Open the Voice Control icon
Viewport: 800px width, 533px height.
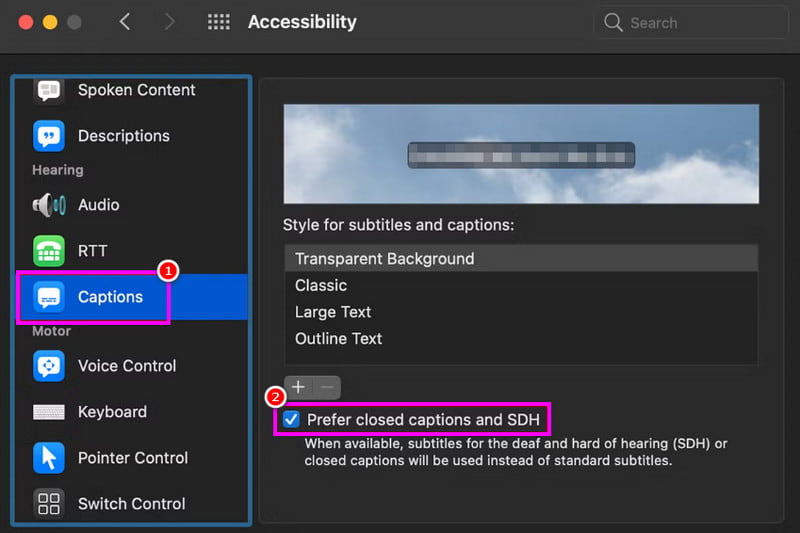[x=48, y=366]
